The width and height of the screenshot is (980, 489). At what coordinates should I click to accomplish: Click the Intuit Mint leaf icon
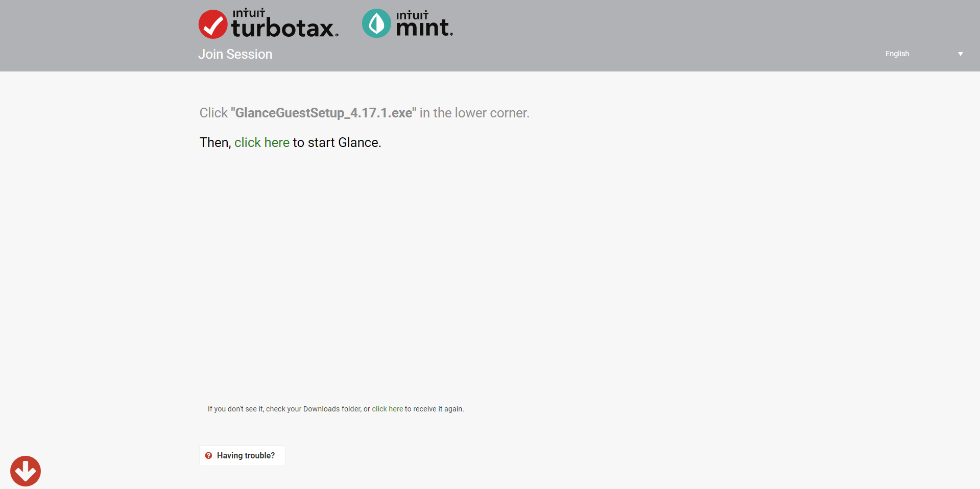click(x=376, y=23)
